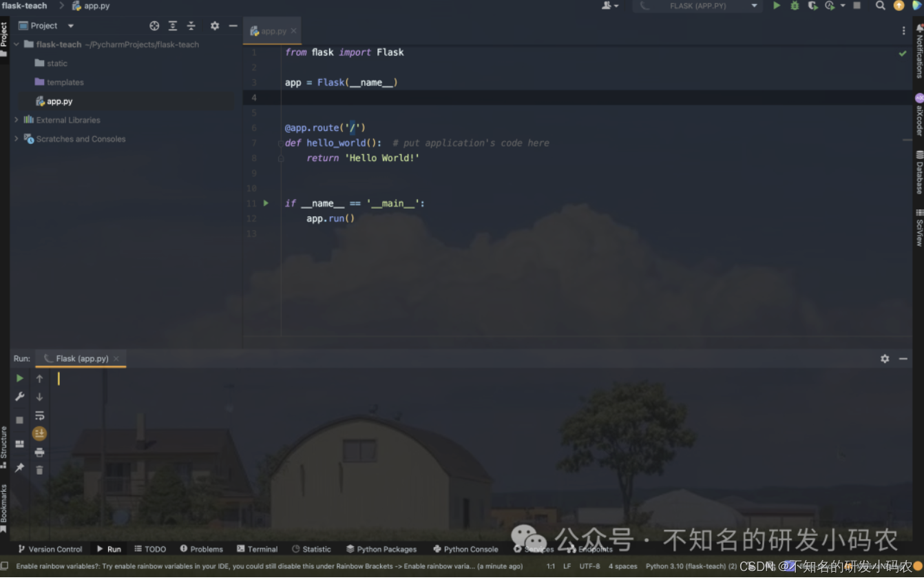Open Search Everywhere with the magnifier icon

(881, 6)
